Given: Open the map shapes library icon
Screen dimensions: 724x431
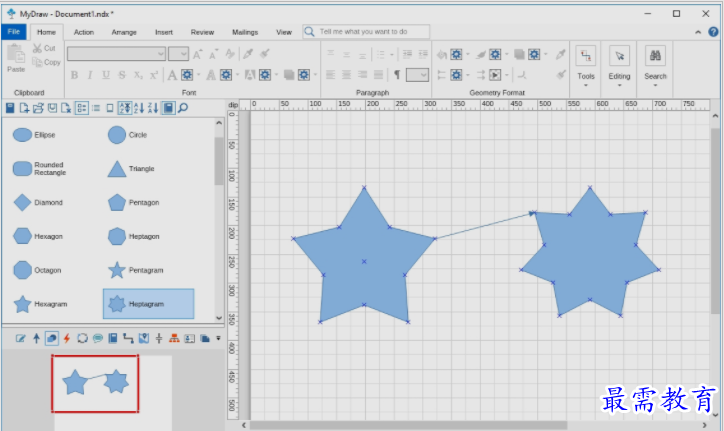Looking at the screenshot, I should coord(144,339).
